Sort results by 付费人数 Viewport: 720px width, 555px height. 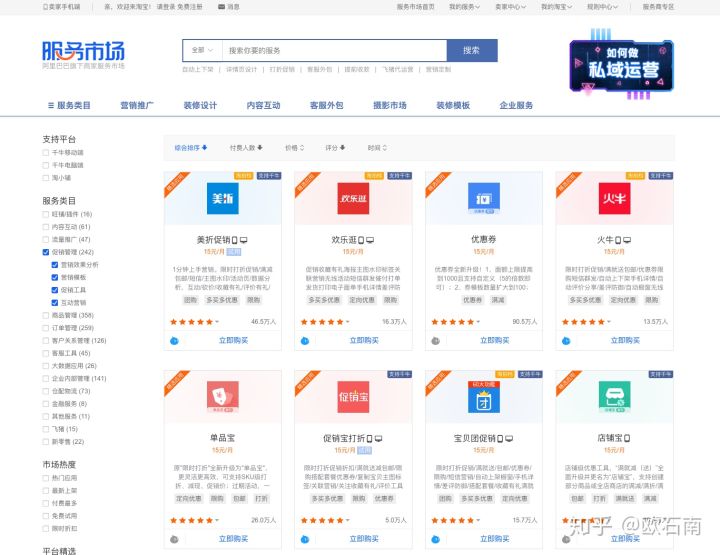click(245, 148)
